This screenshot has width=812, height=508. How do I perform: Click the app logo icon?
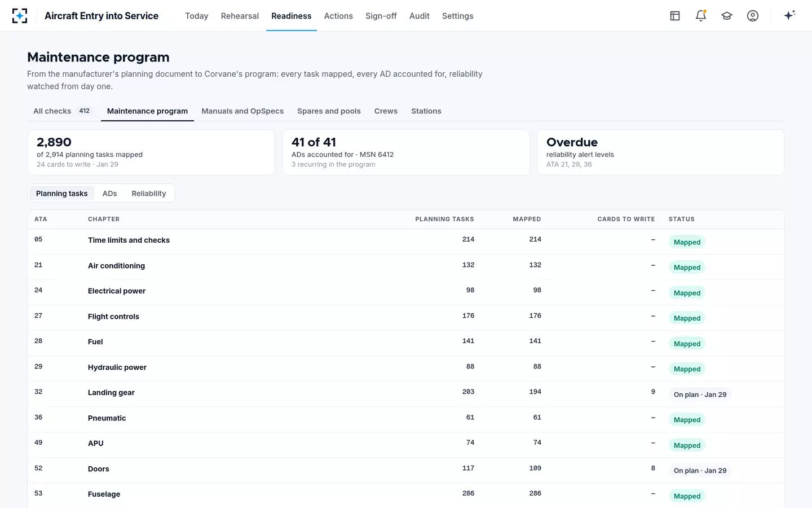(20, 16)
